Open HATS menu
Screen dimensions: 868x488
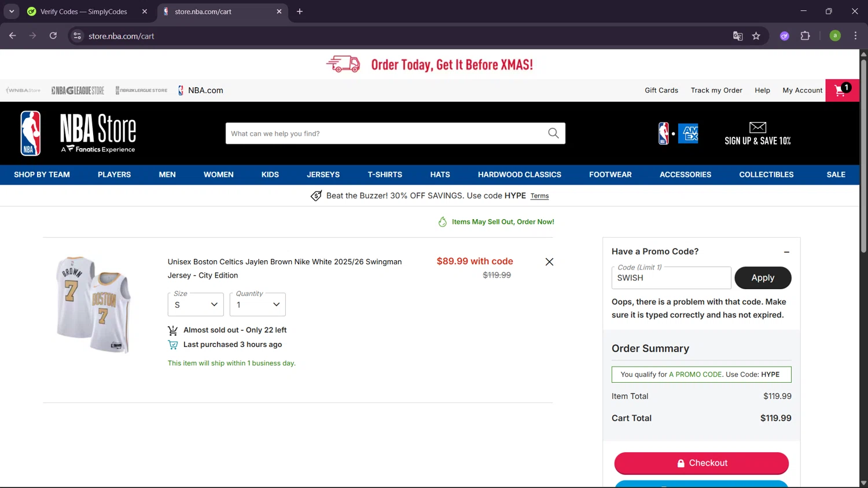pyautogui.click(x=440, y=175)
